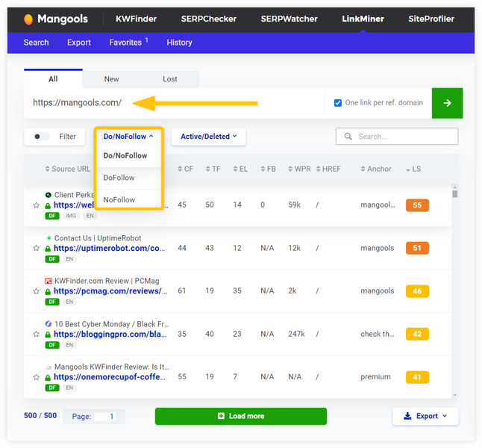Open the Active/Deleted dropdown

pos(208,137)
